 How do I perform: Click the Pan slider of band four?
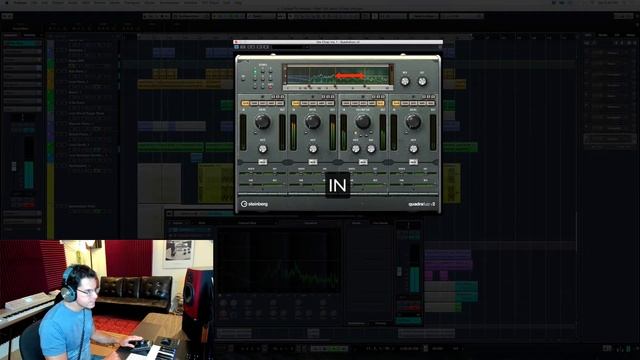coord(401,185)
